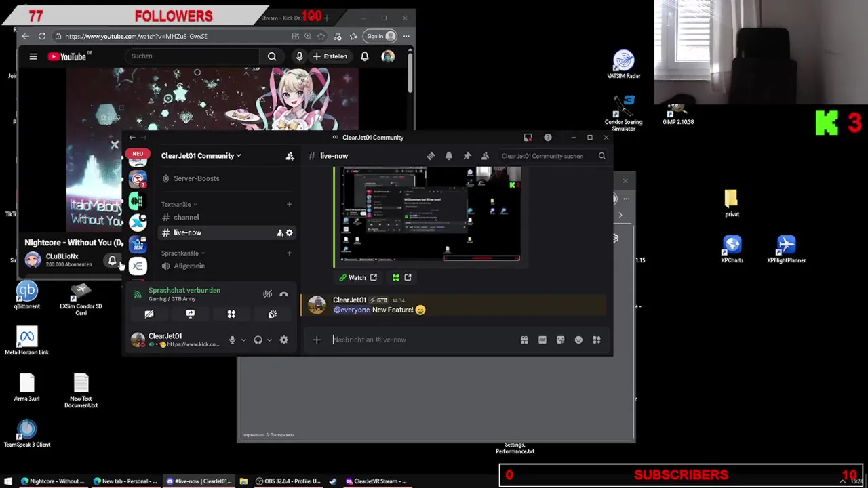Open the CLuBLioNx channel name link
868x488 pixels.
(x=62, y=256)
